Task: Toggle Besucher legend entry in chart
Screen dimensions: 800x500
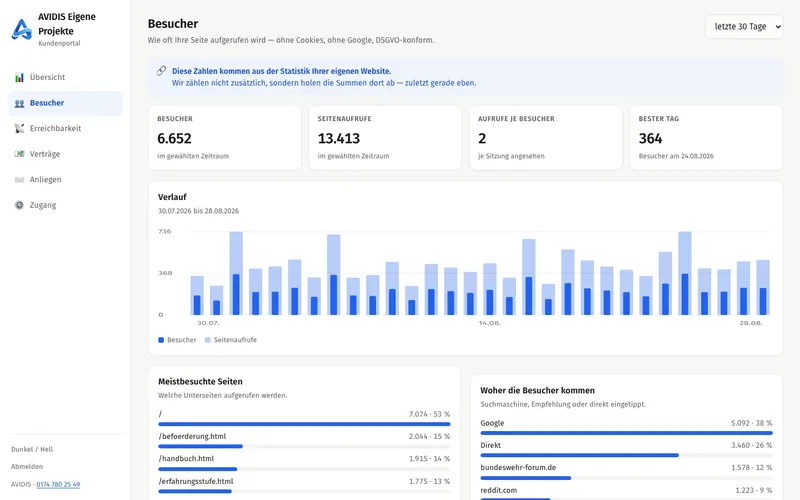Action: tap(177, 340)
